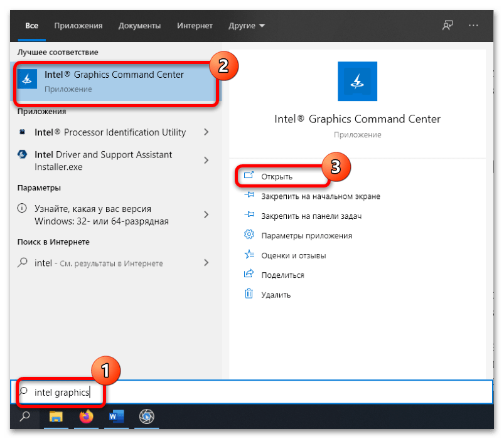Expand Intel Processor Identification Utility arrow

click(x=206, y=132)
